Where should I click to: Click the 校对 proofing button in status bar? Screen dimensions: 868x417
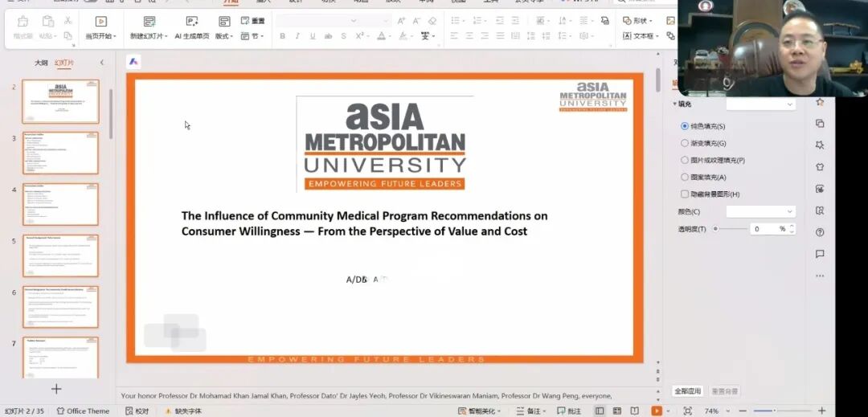[137, 411]
